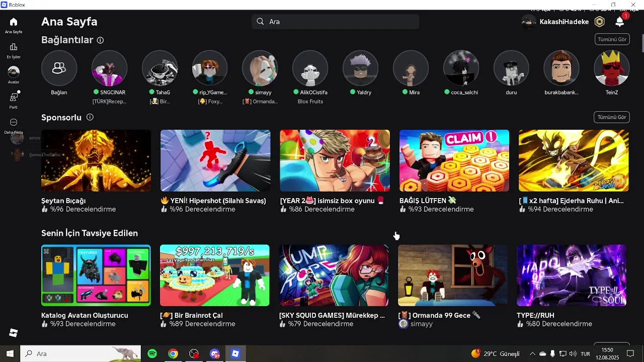Screen dimensions: 644x362
Task: Open Şeytan Bıçağı game thumbnail
Action: 96,160
